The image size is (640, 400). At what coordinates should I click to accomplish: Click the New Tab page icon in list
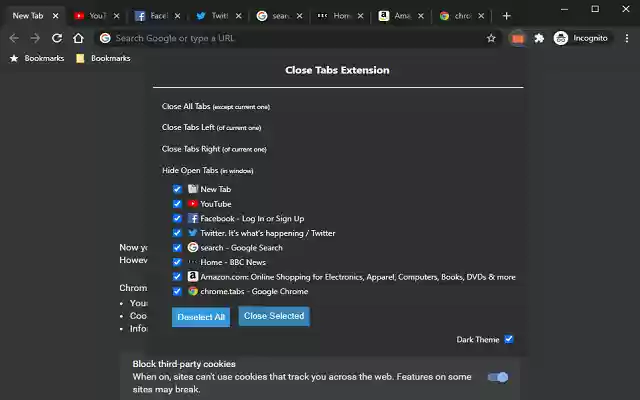coord(193,189)
